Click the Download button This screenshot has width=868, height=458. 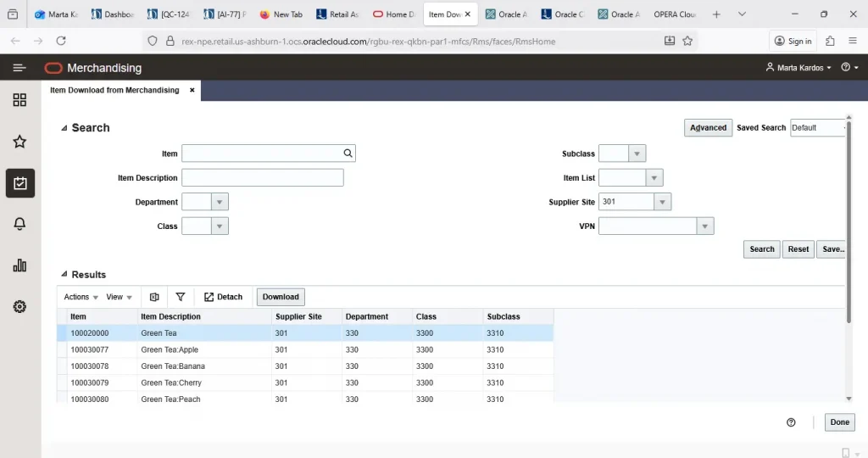tap(281, 297)
